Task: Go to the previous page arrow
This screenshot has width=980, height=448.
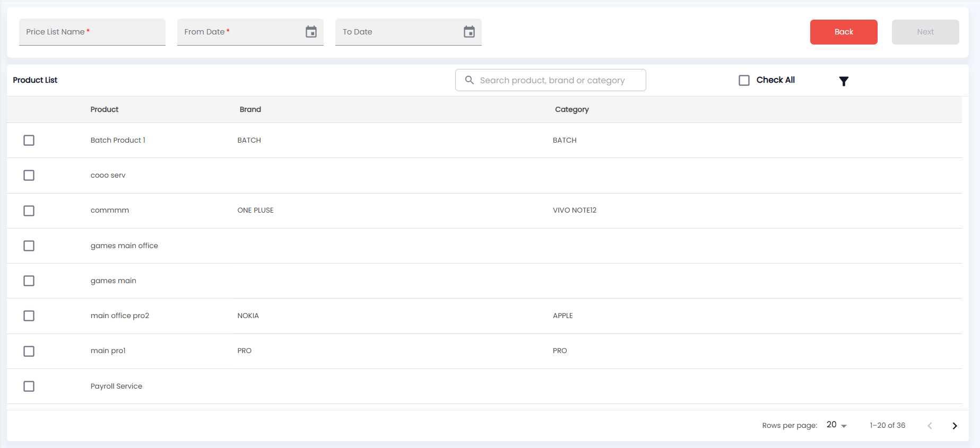Action: tap(930, 426)
